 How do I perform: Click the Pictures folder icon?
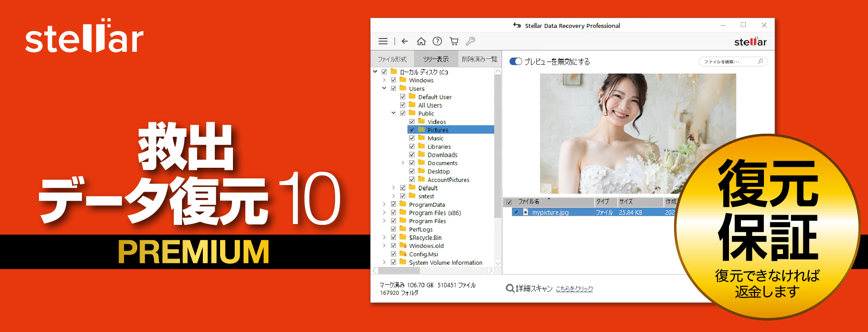(x=422, y=130)
